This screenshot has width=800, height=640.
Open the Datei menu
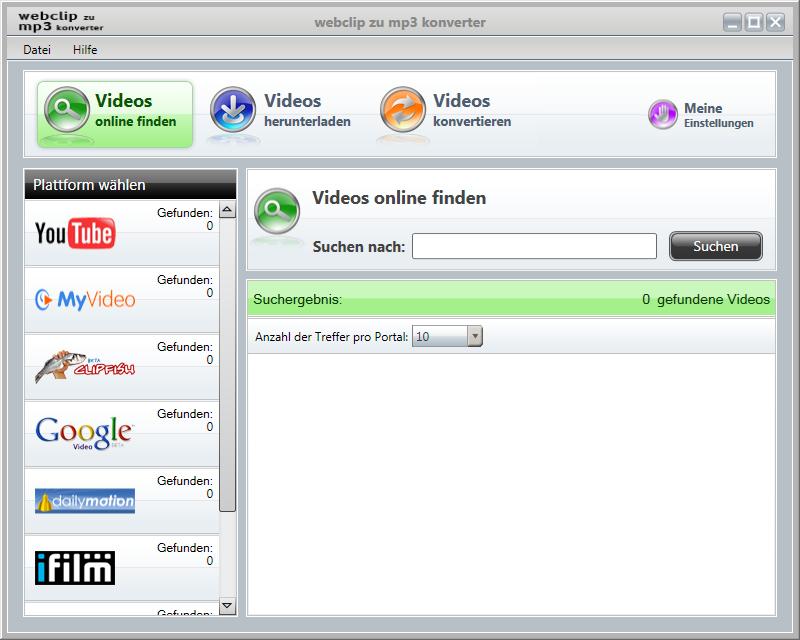pyautogui.click(x=37, y=50)
